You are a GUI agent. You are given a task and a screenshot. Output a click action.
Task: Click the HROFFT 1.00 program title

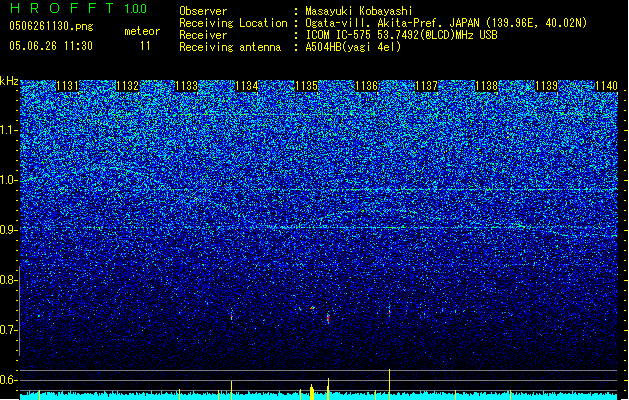(79, 8)
